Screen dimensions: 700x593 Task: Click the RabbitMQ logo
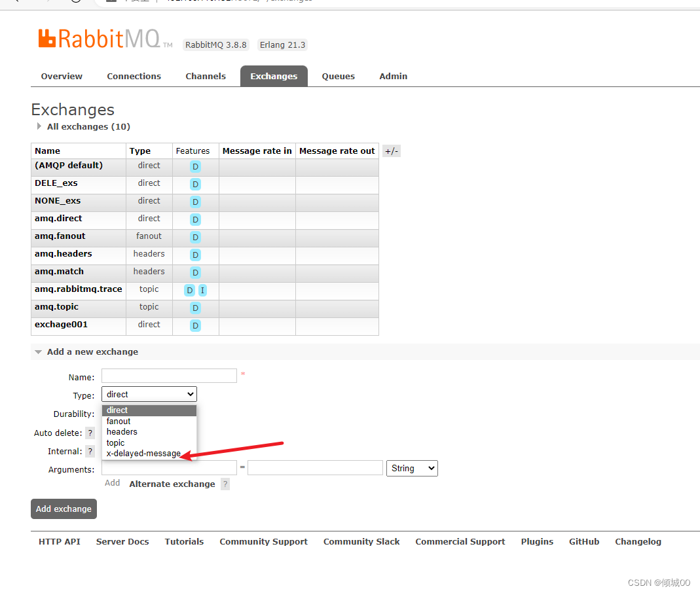coord(105,39)
